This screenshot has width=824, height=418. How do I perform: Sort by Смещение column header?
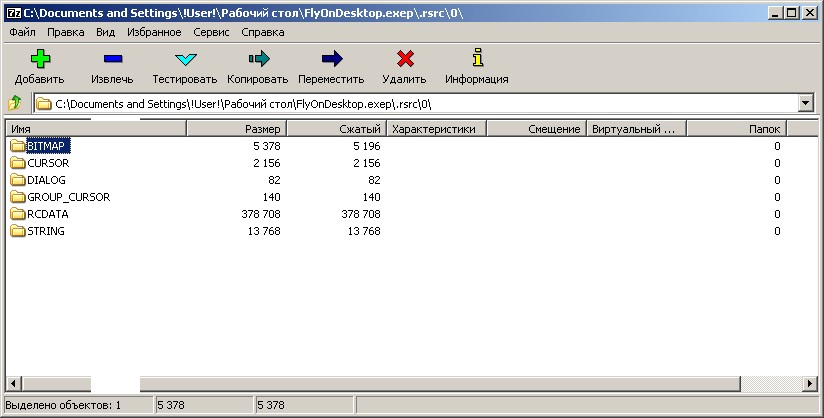click(537, 129)
